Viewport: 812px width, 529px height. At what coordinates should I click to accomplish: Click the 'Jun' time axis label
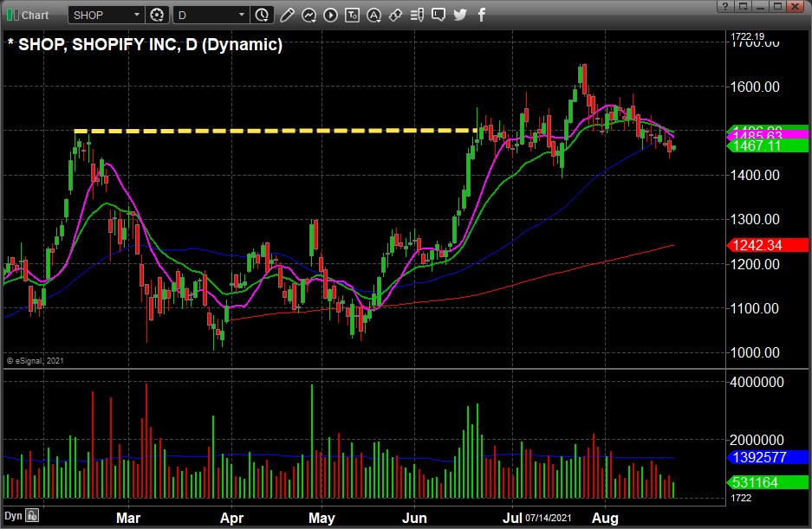(x=414, y=518)
